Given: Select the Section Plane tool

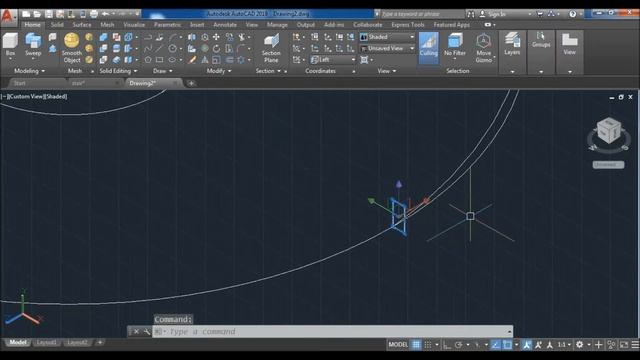Looking at the screenshot, I should click(271, 48).
